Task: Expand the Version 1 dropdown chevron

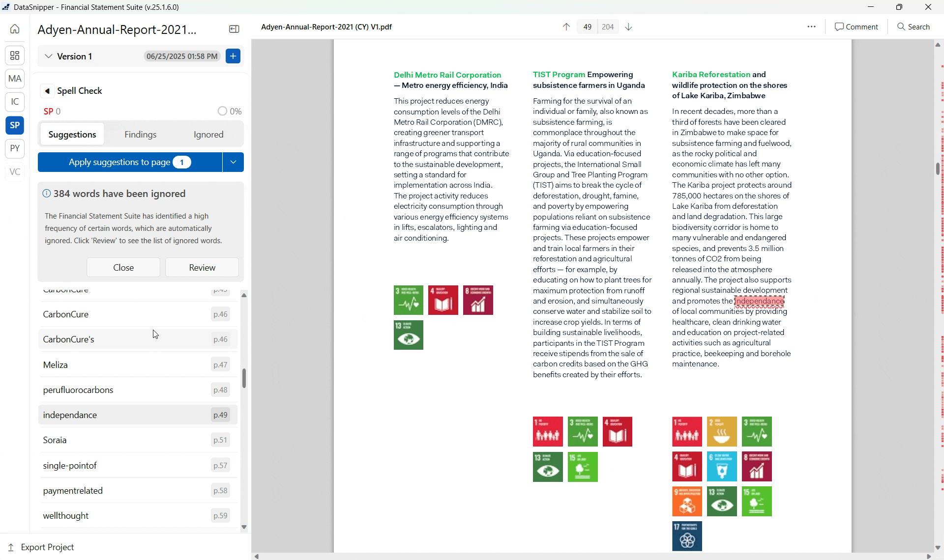Action: [x=48, y=56]
